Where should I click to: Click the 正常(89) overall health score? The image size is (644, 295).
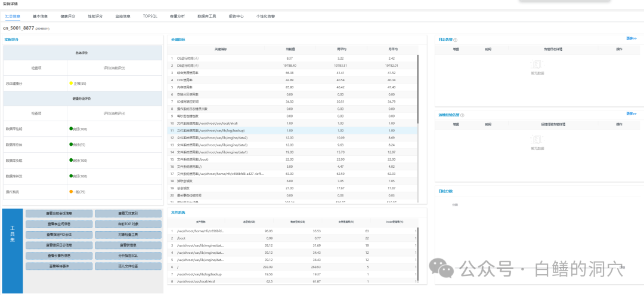point(80,84)
